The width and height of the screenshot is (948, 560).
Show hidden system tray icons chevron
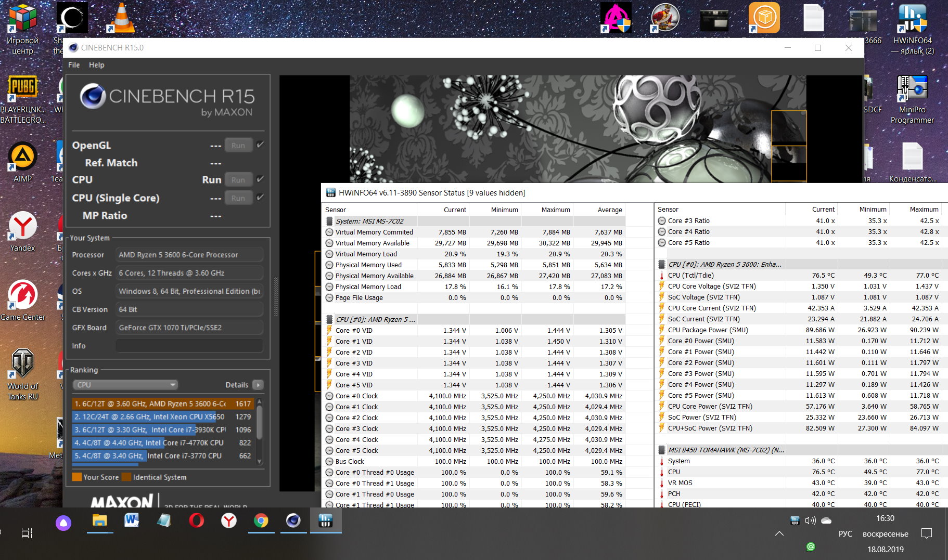click(x=779, y=533)
